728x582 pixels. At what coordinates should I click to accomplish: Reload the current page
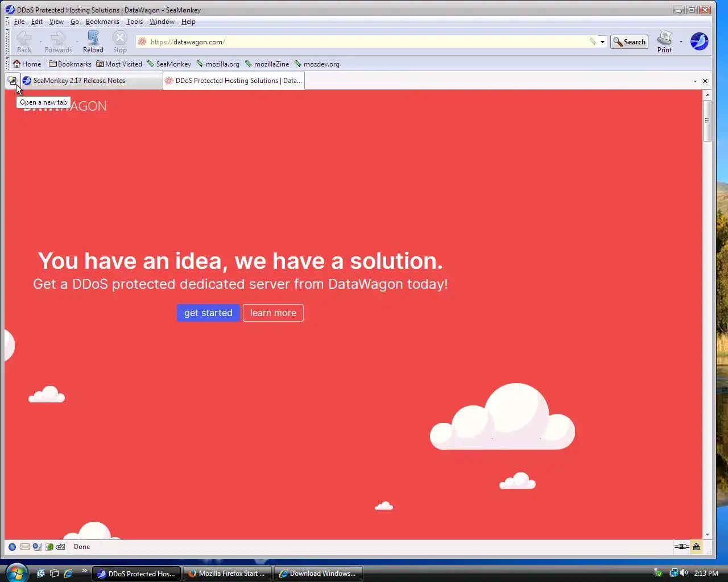point(93,41)
